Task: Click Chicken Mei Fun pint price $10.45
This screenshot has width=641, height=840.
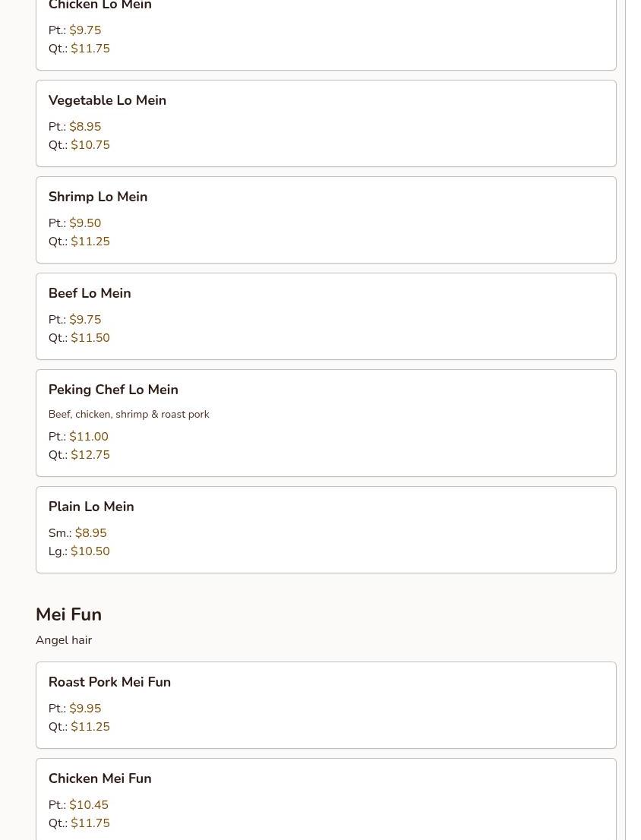Action: click(89, 805)
